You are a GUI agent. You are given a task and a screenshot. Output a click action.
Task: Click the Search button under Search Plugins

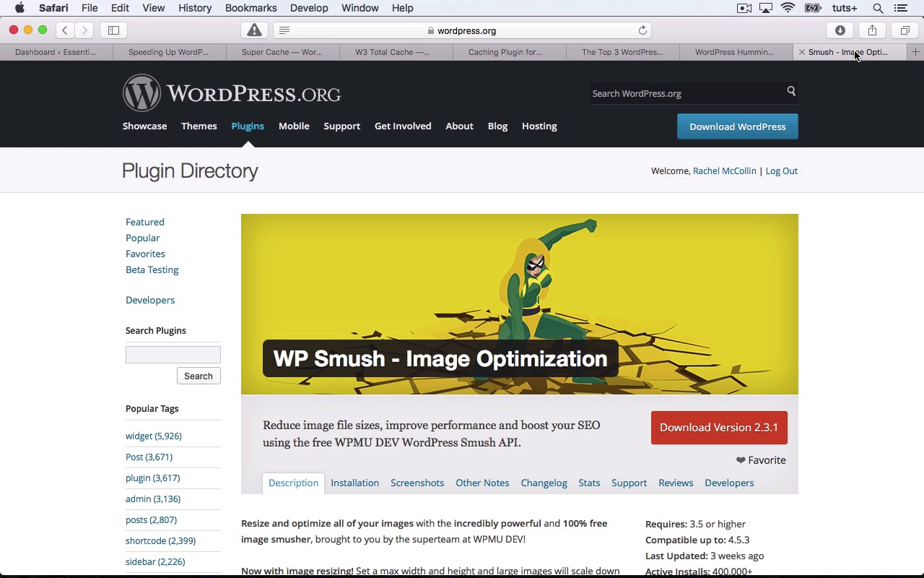[199, 376]
